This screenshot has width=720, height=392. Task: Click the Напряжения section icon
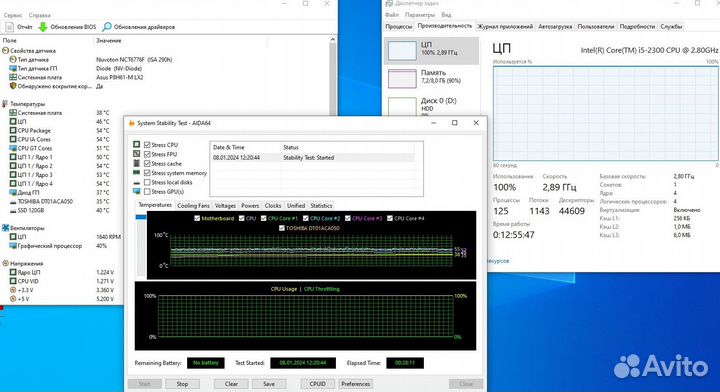6,263
